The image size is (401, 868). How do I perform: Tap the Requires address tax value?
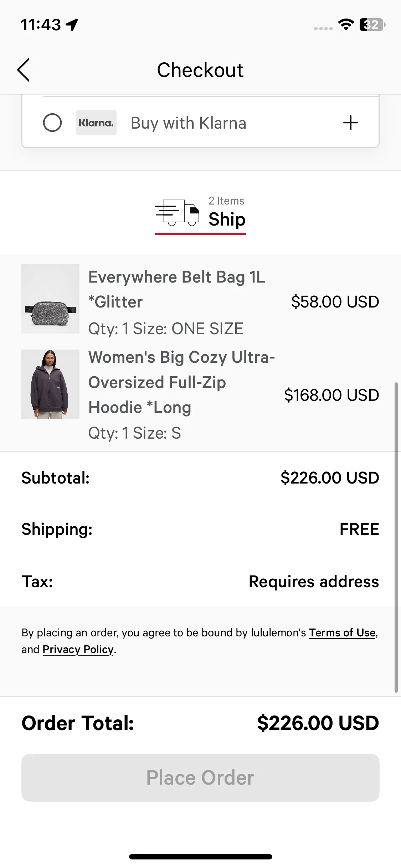[314, 582]
